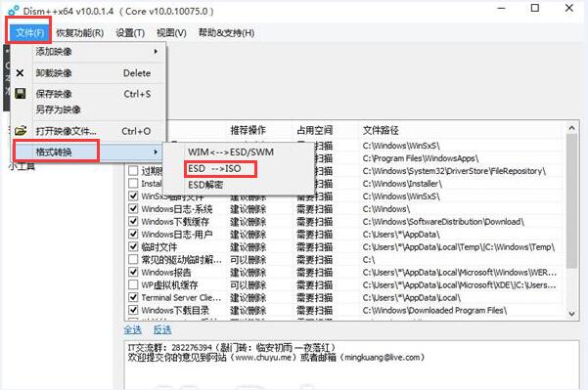Screen dimensions: 588x390
Task: Enable the 过期... row checkbox
Action: click(133, 171)
